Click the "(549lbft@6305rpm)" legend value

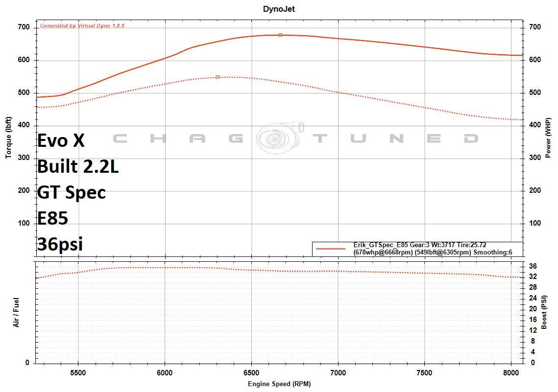(443, 253)
